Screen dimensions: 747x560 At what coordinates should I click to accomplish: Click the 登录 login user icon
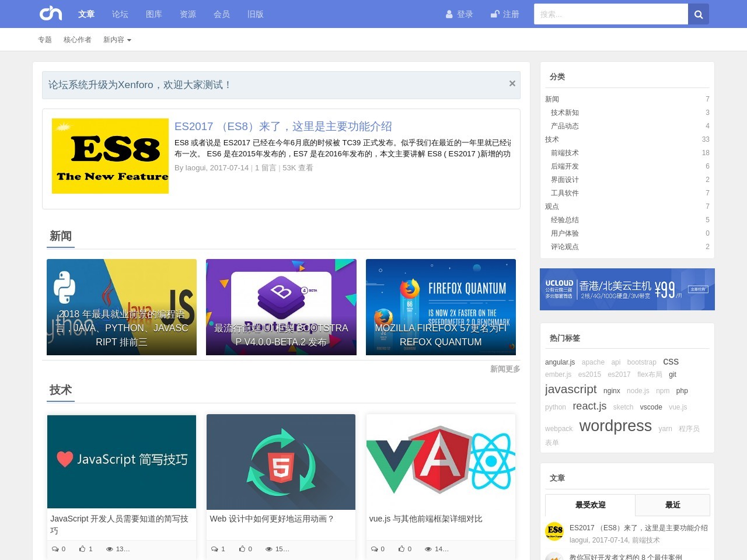pos(449,15)
